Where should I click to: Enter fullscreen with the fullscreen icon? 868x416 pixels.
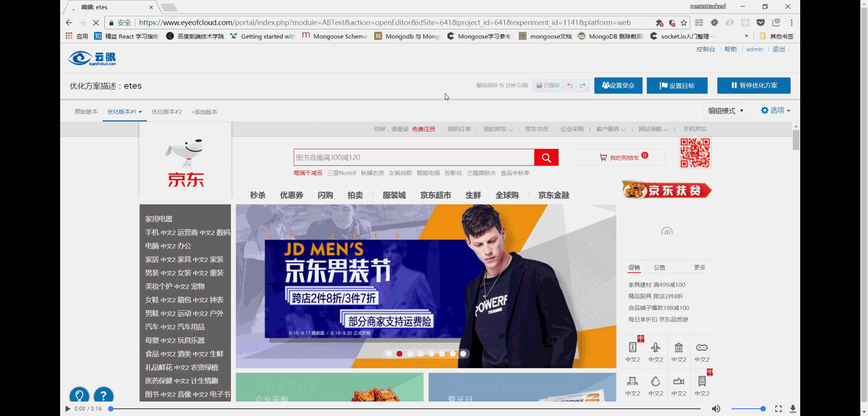click(x=778, y=409)
